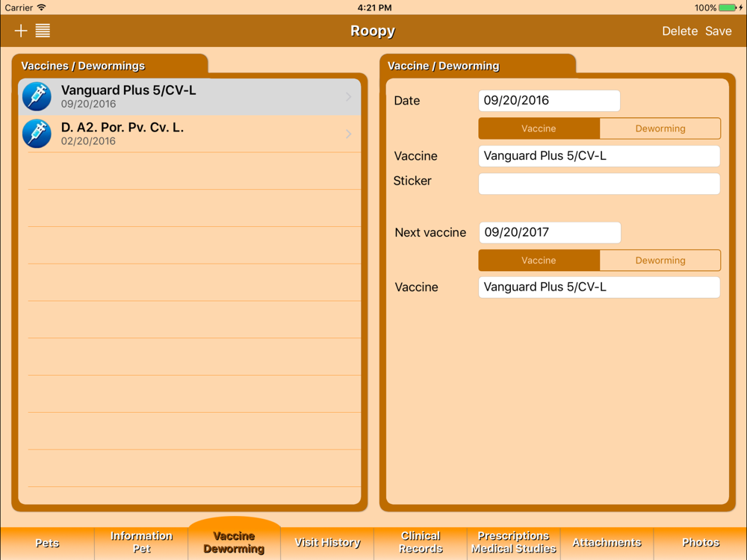The height and width of the screenshot is (560, 747).
Task: Select Vaccine type under Next vaccine
Action: (x=539, y=261)
